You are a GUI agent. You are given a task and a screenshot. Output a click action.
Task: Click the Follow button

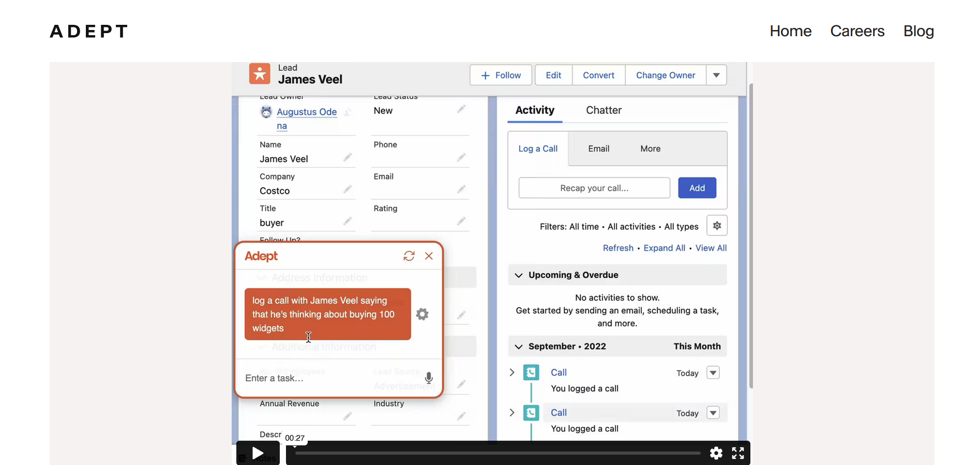(501, 75)
